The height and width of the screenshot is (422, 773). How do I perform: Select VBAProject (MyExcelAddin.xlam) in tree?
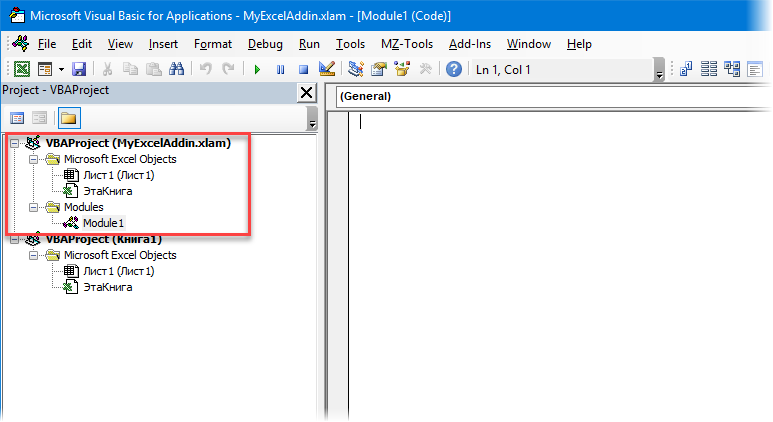click(138, 143)
